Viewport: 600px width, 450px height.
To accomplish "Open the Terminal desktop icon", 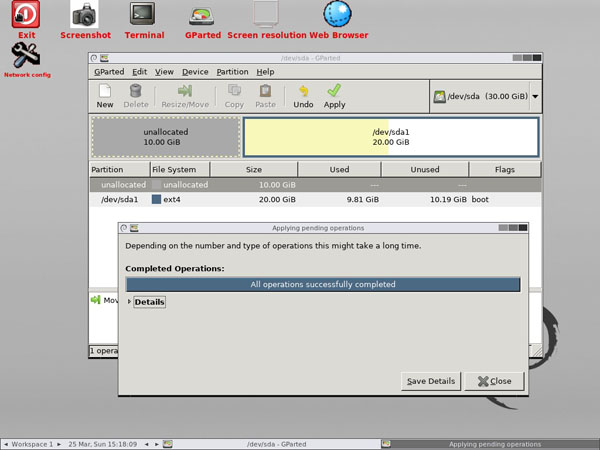I will tap(142, 14).
